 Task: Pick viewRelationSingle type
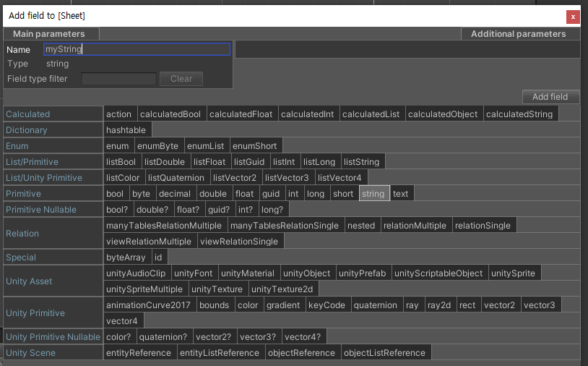239,242
